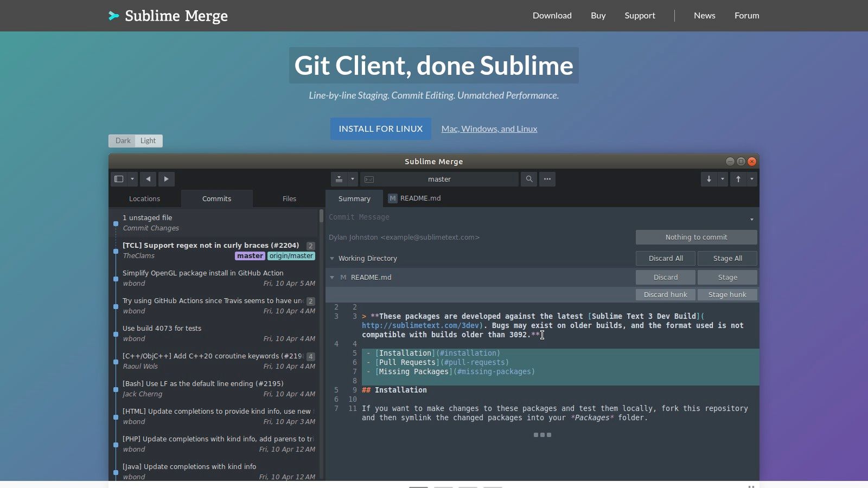
Task: Select Use build 4073 for tests commit
Action: click(214, 333)
